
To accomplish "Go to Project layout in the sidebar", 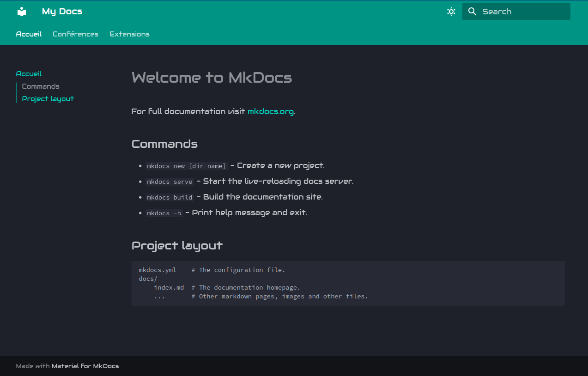I will coord(48,99).
